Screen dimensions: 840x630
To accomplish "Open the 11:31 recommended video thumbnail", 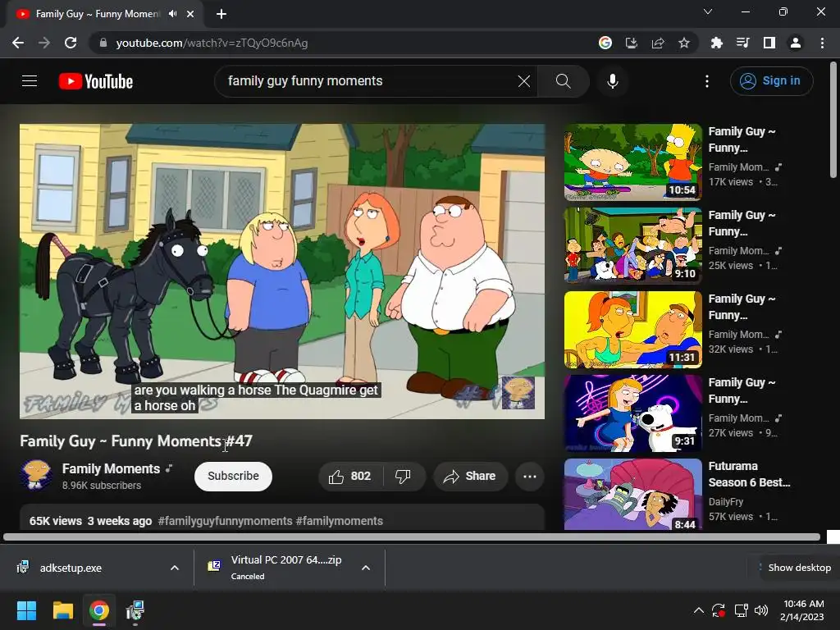I will point(632,330).
